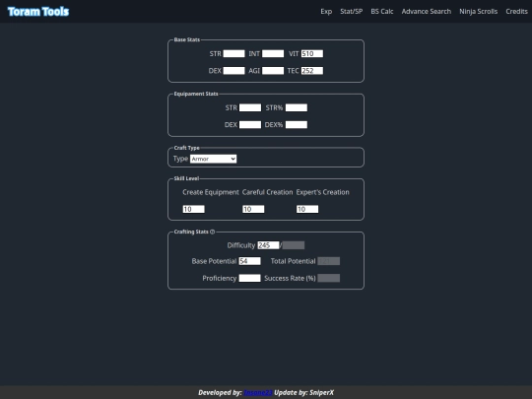Screen dimensions: 532x399
Task: Focus the Base Stats INT field
Action: coord(273,53)
